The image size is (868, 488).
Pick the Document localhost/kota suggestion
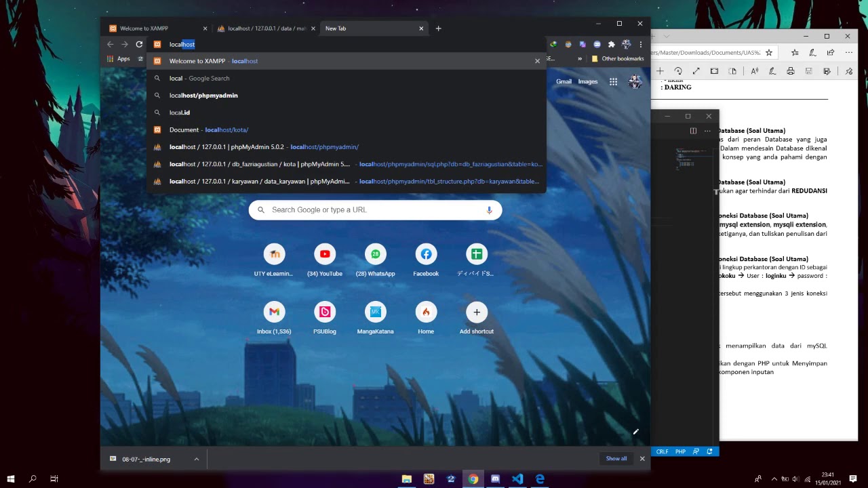346,130
